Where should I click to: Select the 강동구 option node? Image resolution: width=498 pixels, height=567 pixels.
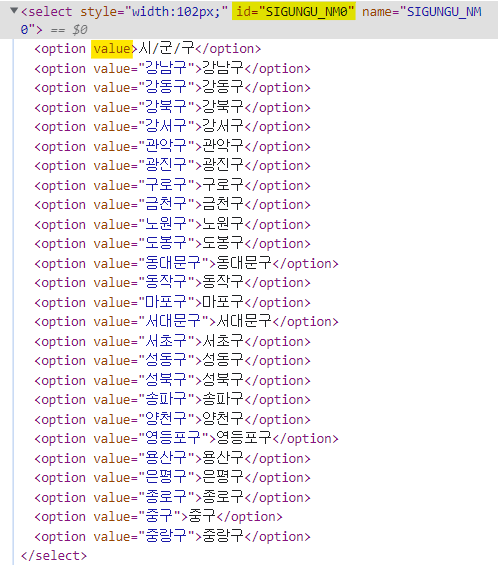coord(172,88)
